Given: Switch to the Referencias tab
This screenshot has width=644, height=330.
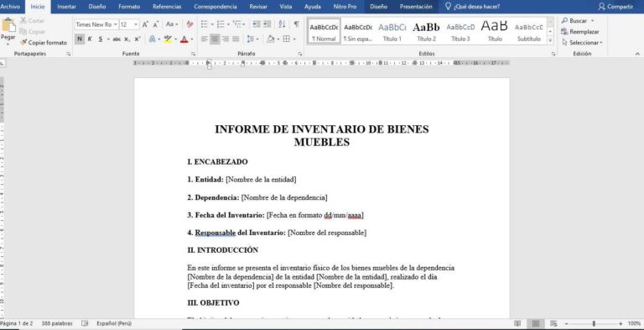Looking at the screenshot, I should tap(167, 7).
